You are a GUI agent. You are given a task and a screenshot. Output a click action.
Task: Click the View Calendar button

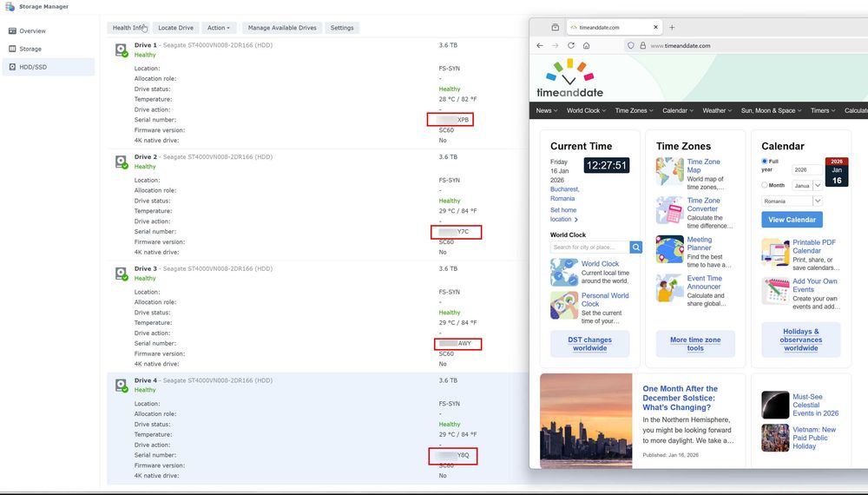792,220
